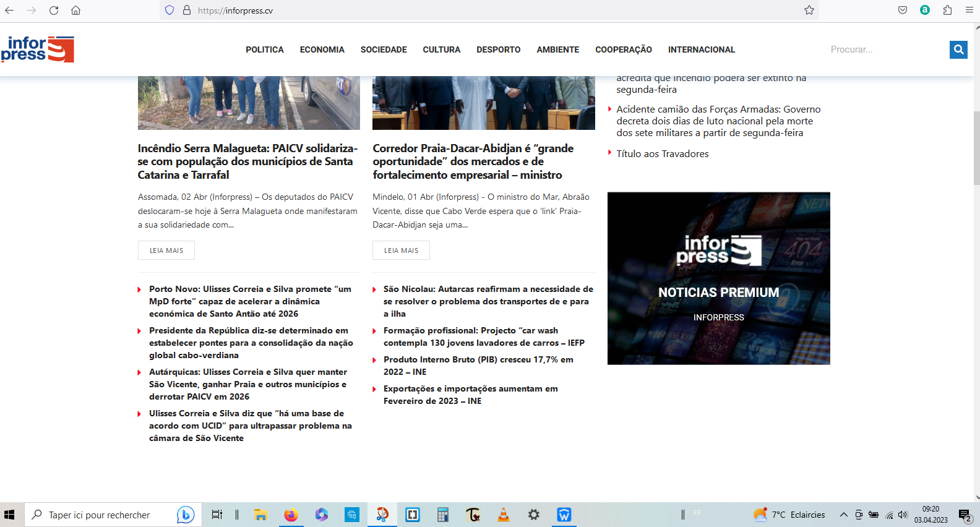Show hidden system tray icons chevron
Image resolution: width=980 pixels, height=527 pixels.
[x=843, y=515]
